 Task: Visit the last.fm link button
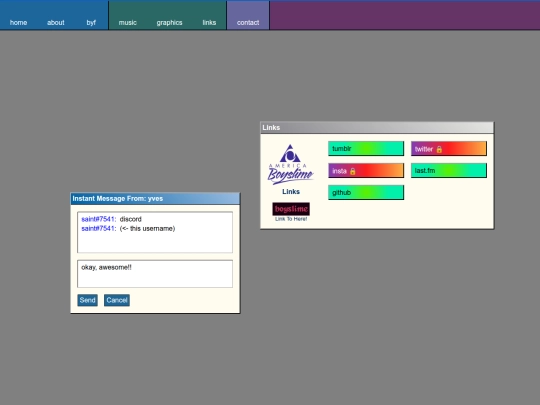tap(449, 170)
